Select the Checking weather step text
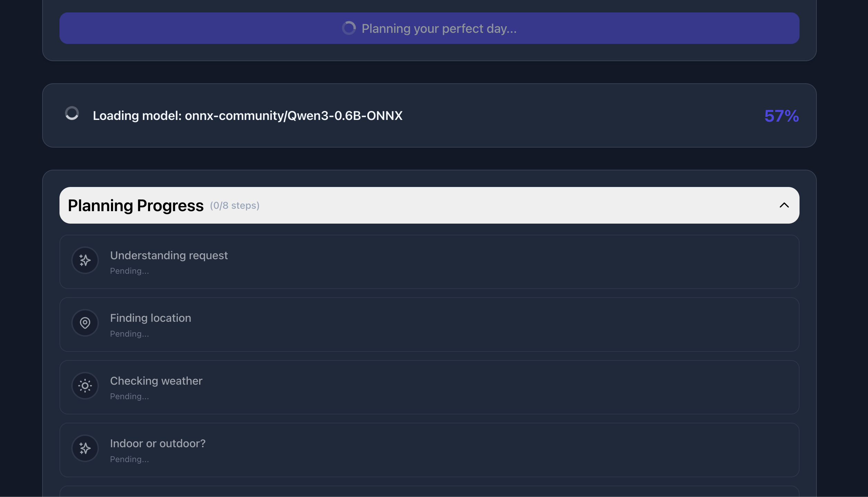868x497 pixels. [156, 381]
